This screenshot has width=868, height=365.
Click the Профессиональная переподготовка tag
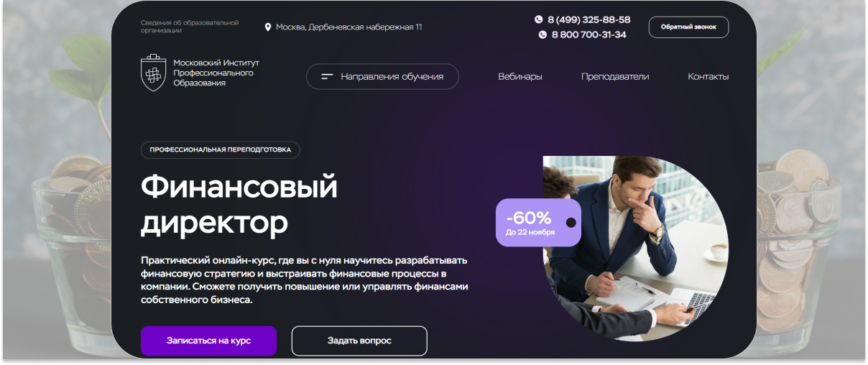tap(221, 149)
